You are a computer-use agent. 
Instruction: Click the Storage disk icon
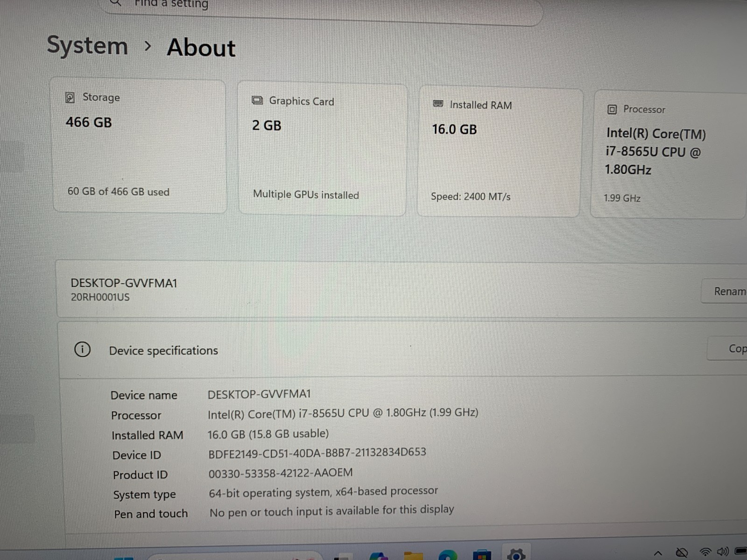coord(70,97)
